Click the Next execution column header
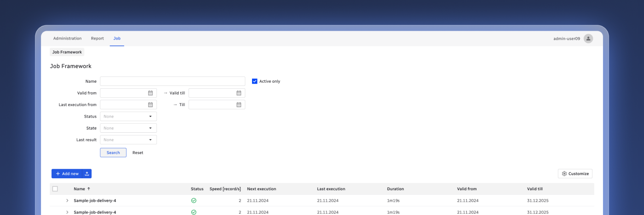The image size is (644, 215). [x=261, y=189]
